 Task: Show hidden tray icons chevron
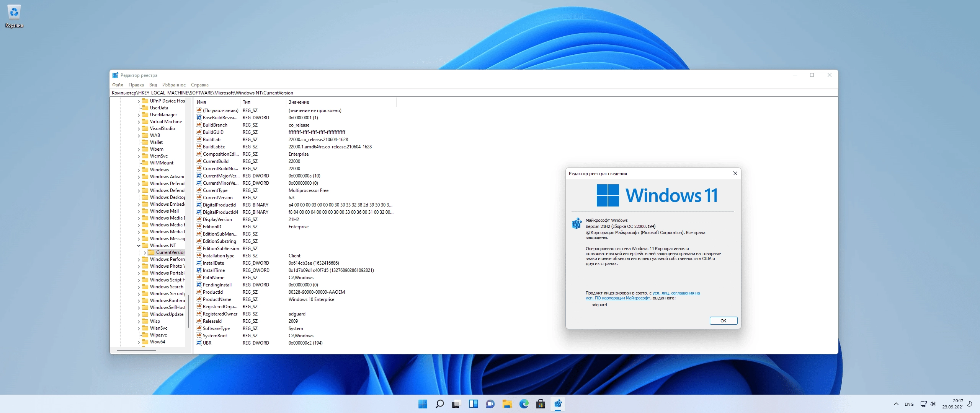(896, 404)
